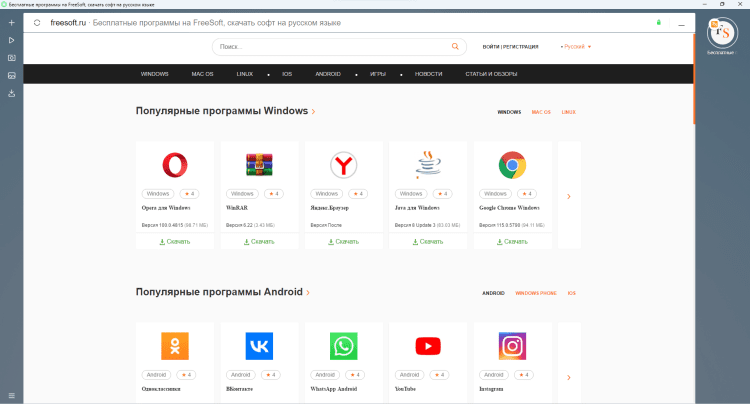
Task: Open the Яндекс.Браузер title link
Action: [x=330, y=208]
